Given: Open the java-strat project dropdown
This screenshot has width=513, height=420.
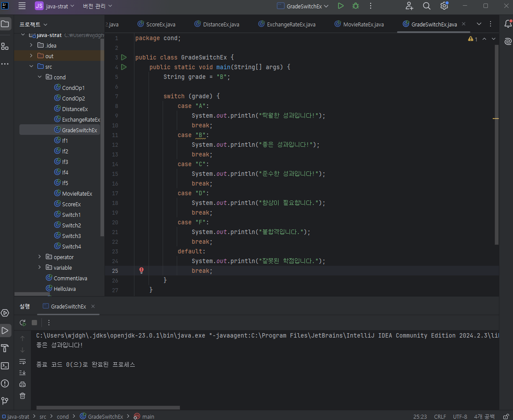Looking at the screenshot, I should 55,6.
